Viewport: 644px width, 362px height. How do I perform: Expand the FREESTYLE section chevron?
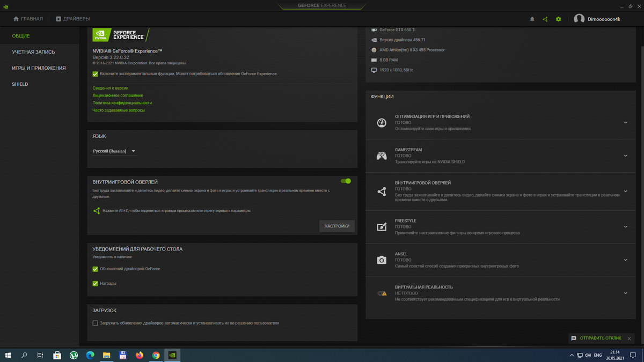(626, 227)
